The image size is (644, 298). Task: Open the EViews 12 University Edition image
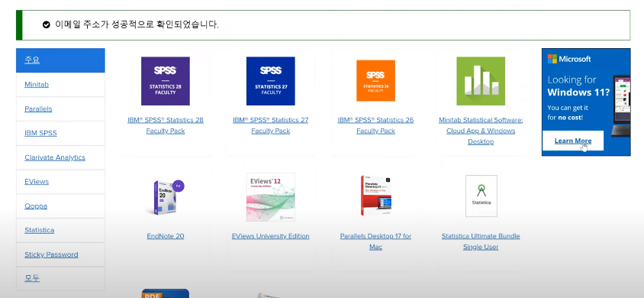[x=271, y=197]
